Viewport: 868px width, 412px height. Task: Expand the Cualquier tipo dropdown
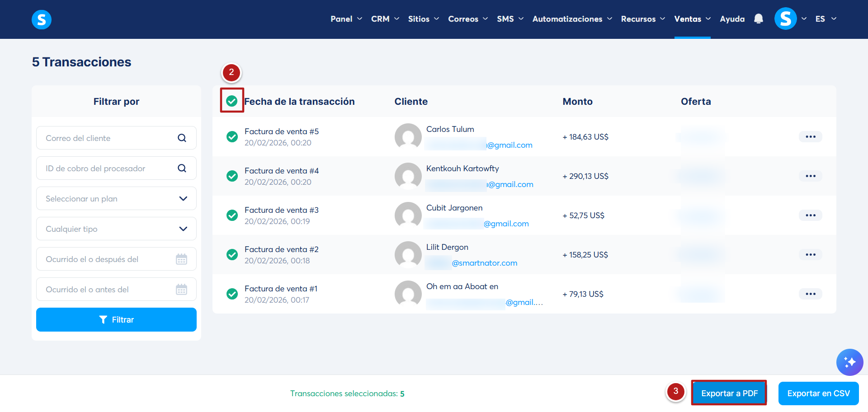point(116,229)
